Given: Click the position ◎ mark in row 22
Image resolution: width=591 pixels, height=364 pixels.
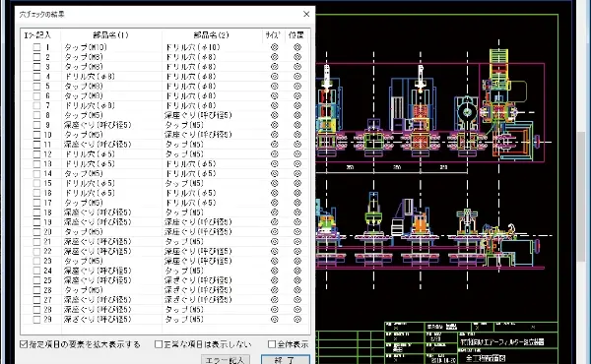Looking at the screenshot, I should [x=297, y=251].
